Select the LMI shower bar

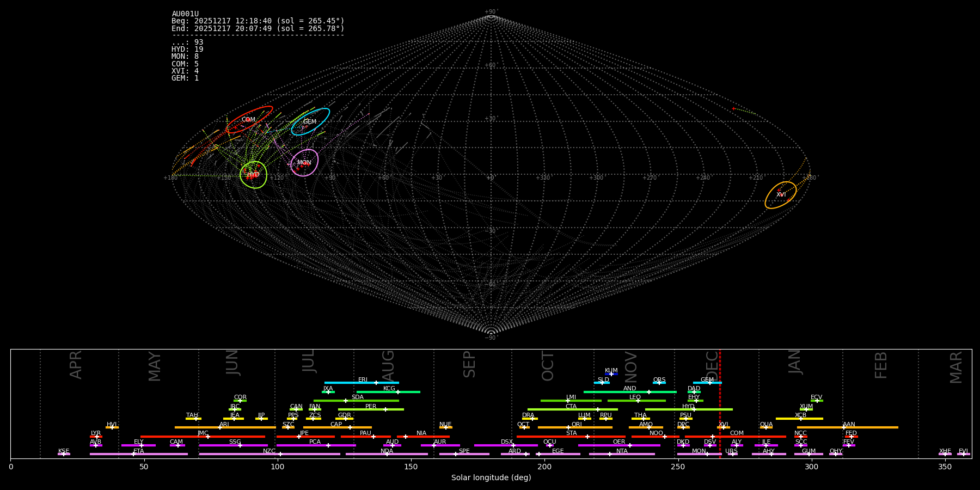click(571, 401)
